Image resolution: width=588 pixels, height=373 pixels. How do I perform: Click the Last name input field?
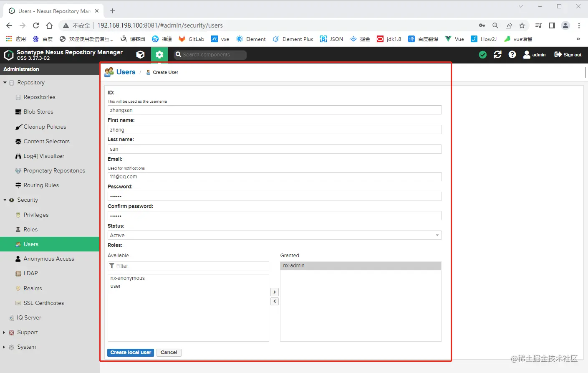274,149
